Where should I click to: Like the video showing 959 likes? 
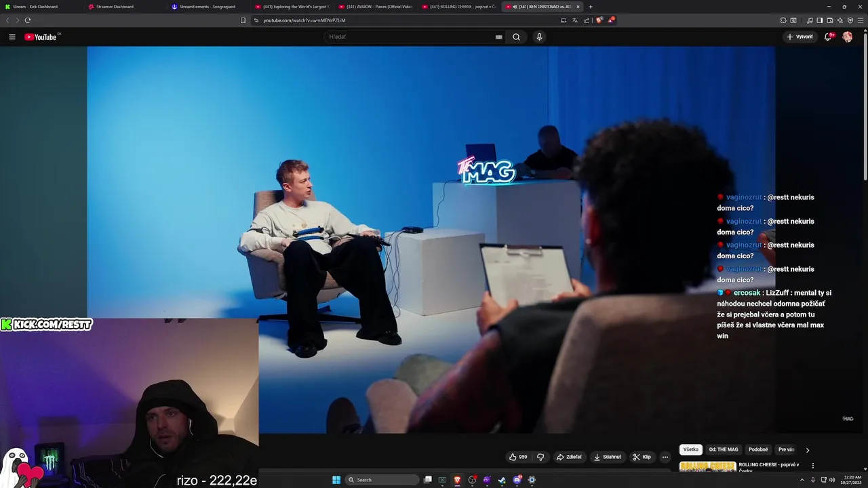point(519,457)
